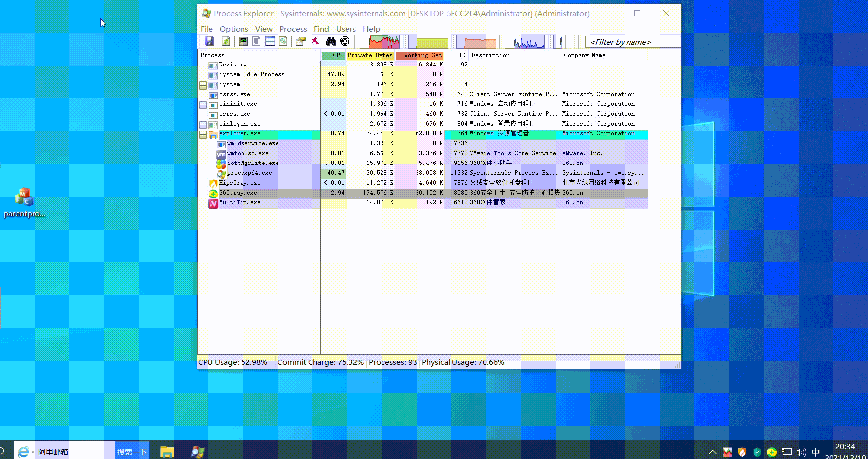Image resolution: width=868 pixels, height=459 pixels.
Task: Expand the System process tree node
Action: [x=203, y=85]
